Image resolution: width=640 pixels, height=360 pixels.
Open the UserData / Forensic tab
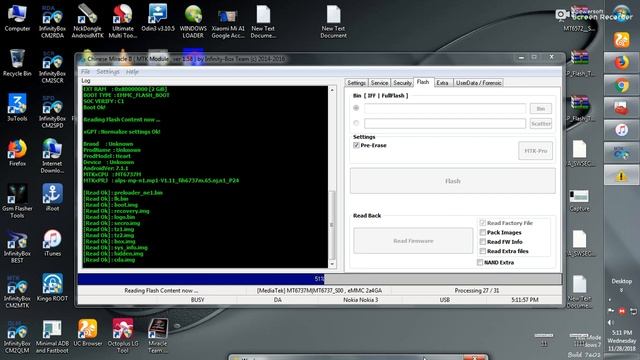pos(478,83)
